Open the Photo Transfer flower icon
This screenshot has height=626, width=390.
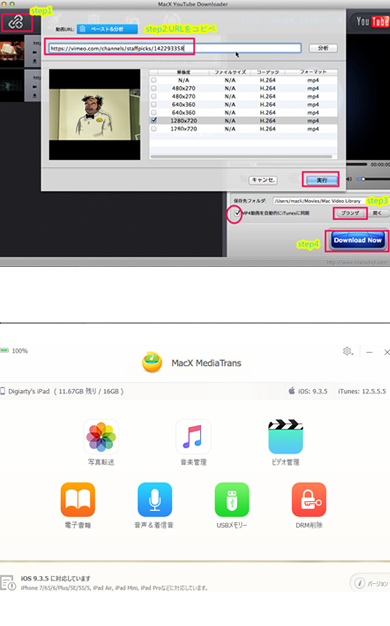(101, 436)
